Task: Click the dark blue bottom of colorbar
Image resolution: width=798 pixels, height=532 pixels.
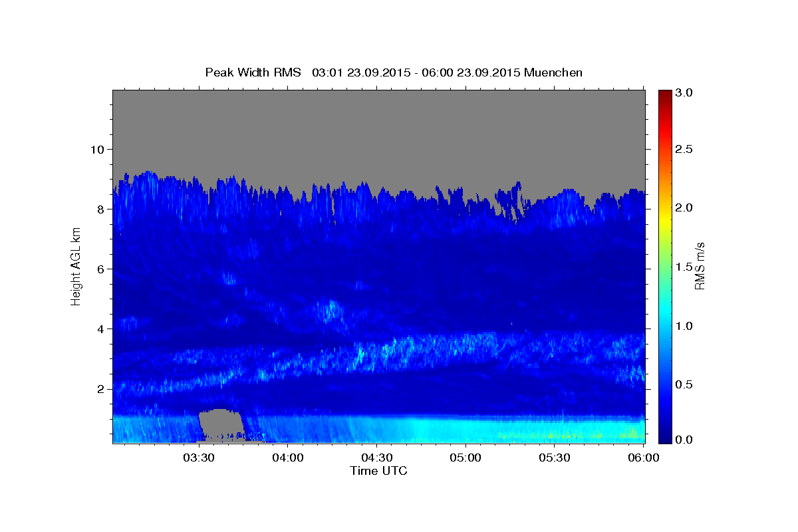Action: [664, 436]
